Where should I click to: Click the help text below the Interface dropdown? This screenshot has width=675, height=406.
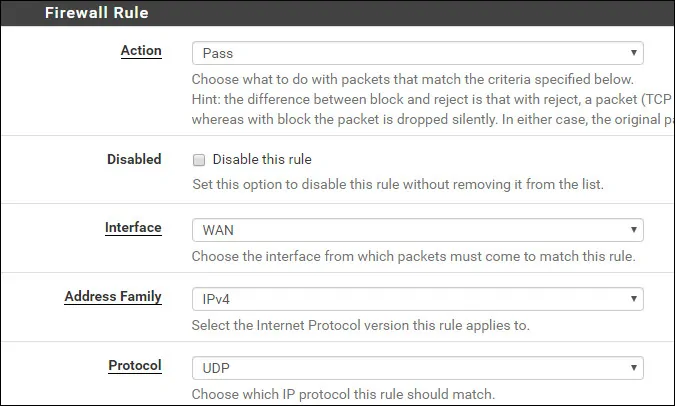[413, 257]
